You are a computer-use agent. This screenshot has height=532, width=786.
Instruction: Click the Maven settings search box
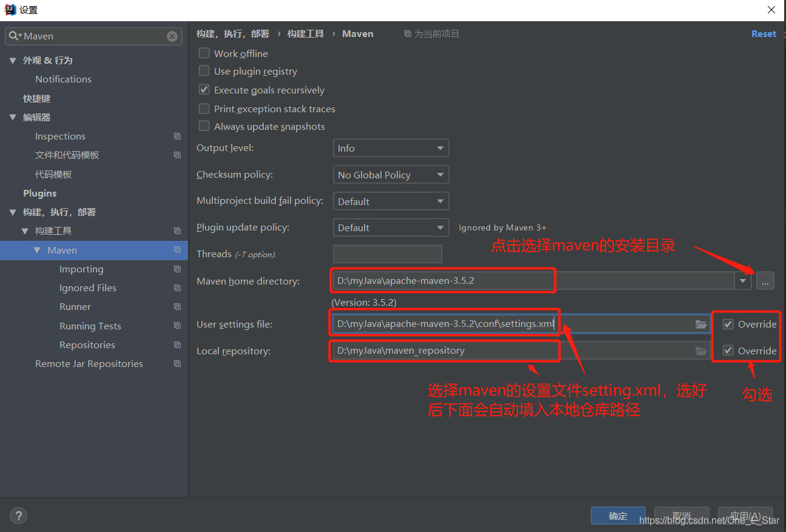(x=94, y=36)
